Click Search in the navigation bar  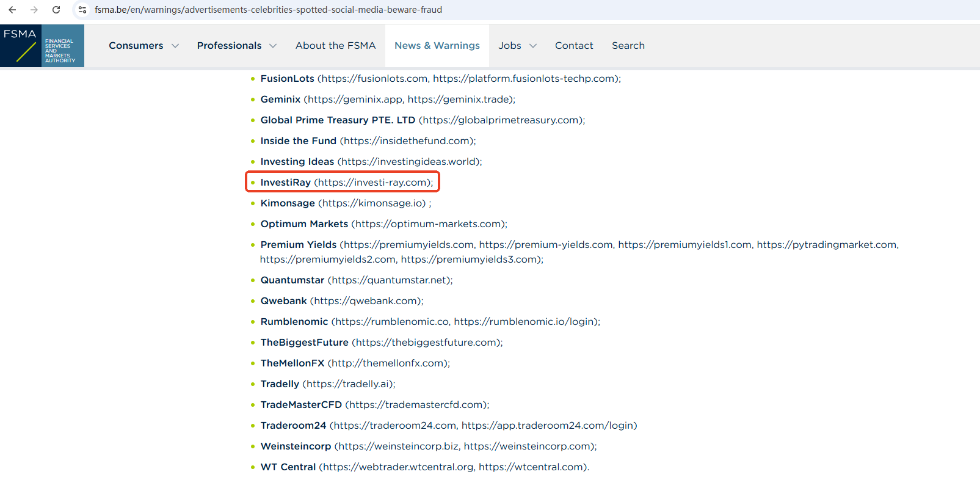628,46
